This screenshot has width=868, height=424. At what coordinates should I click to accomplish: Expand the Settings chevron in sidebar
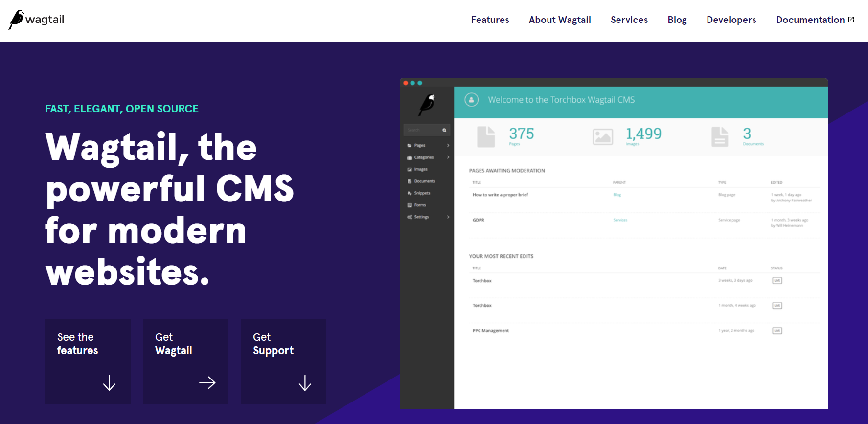[448, 217]
